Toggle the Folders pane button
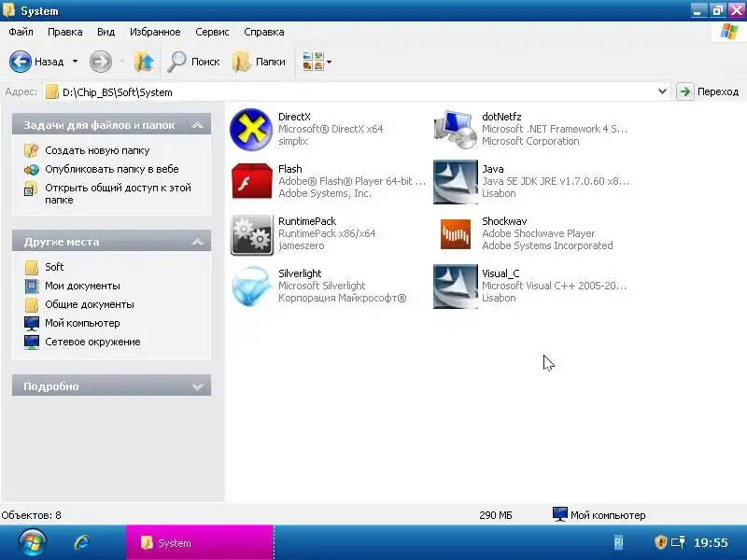The image size is (747, 560). point(259,62)
